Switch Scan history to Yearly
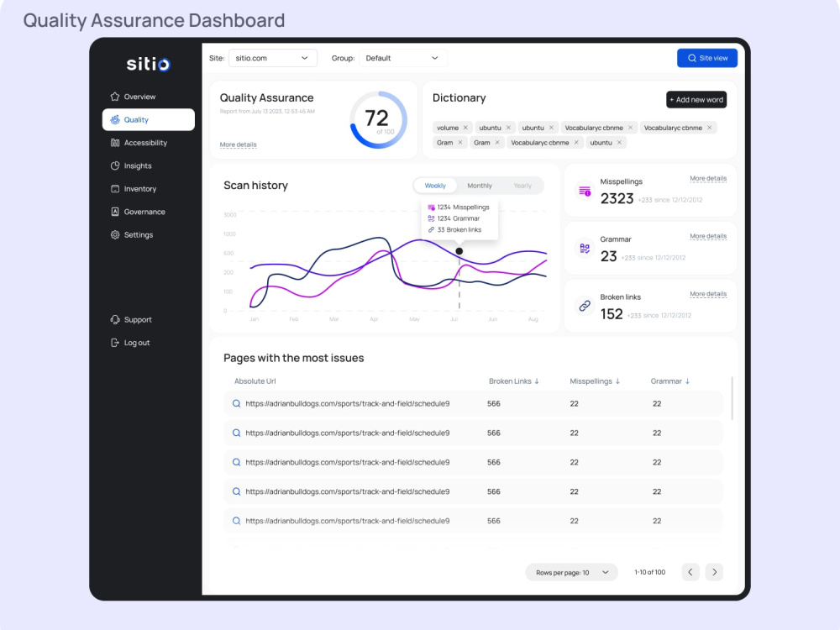 (522, 186)
